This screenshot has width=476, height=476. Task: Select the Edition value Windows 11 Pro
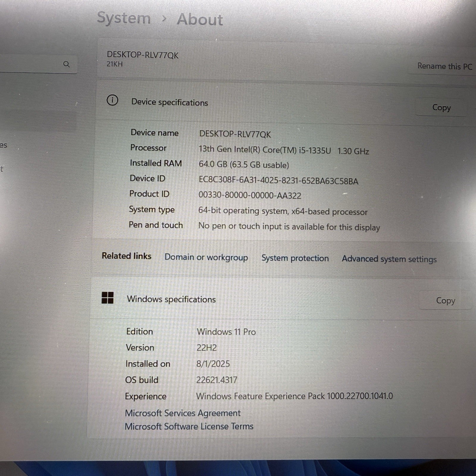(x=226, y=332)
